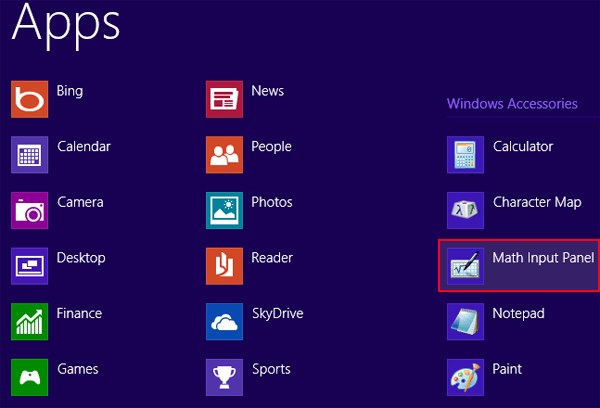600x408 pixels.
Task: Click the Math Input Panel label
Action: 543,258
